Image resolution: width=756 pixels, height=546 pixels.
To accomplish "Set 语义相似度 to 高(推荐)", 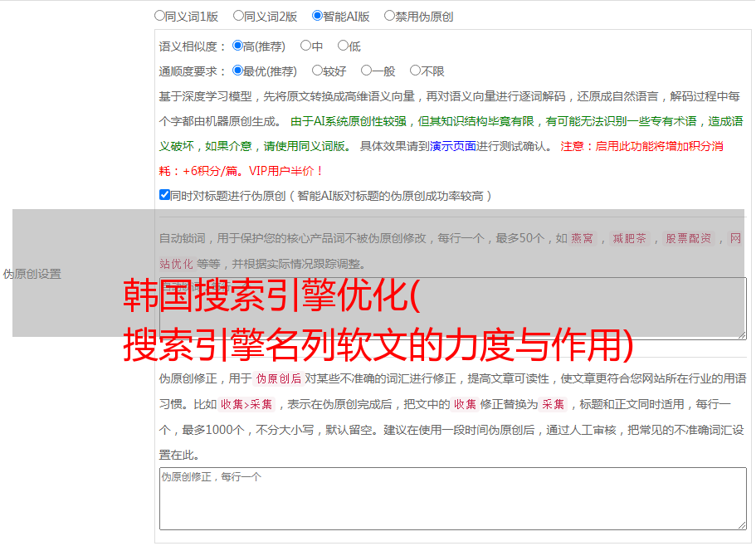I will [237, 46].
